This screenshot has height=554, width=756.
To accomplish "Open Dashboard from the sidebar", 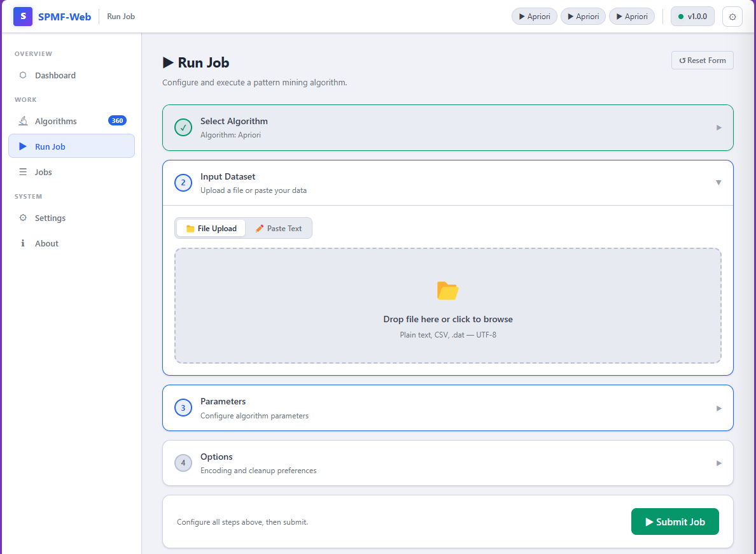I will click(55, 75).
